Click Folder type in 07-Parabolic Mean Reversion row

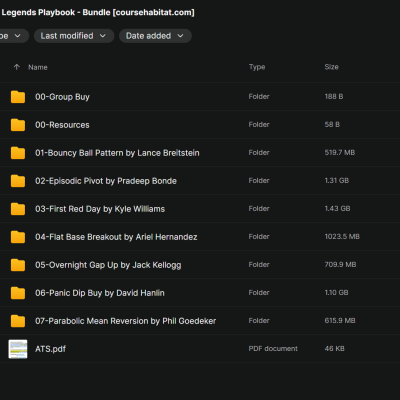coord(259,320)
